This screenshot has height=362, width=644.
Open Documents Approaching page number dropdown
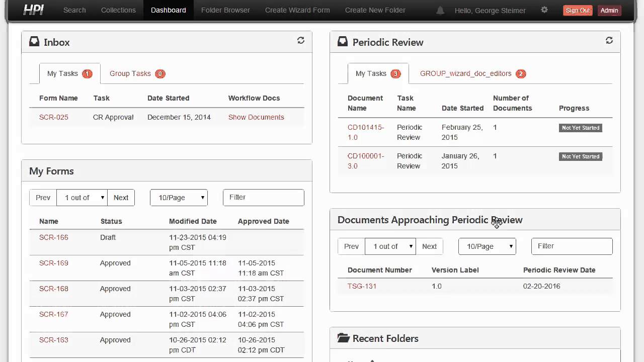(x=390, y=246)
